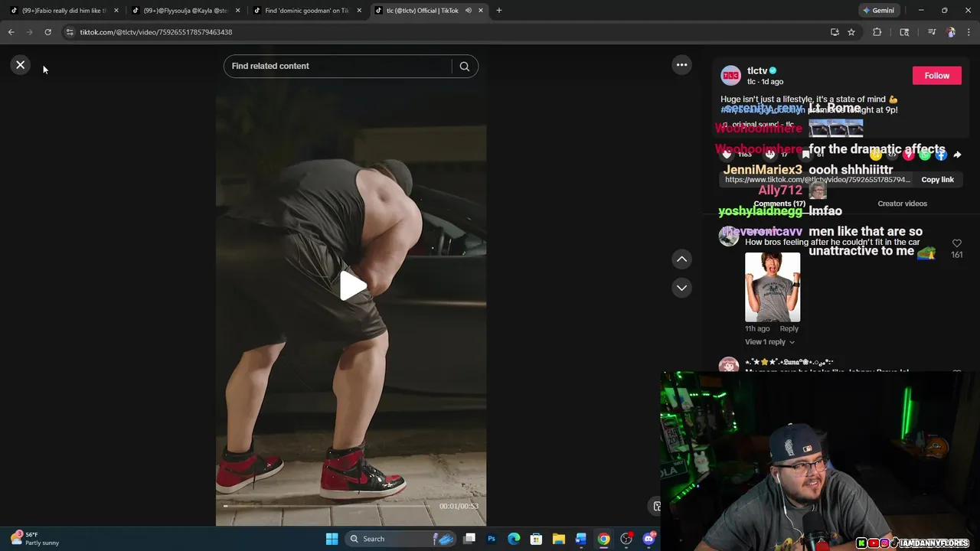The height and width of the screenshot is (551, 980).
Task: Open the three-dot more options on video
Action: pyautogui.click(x=681, y=65)
